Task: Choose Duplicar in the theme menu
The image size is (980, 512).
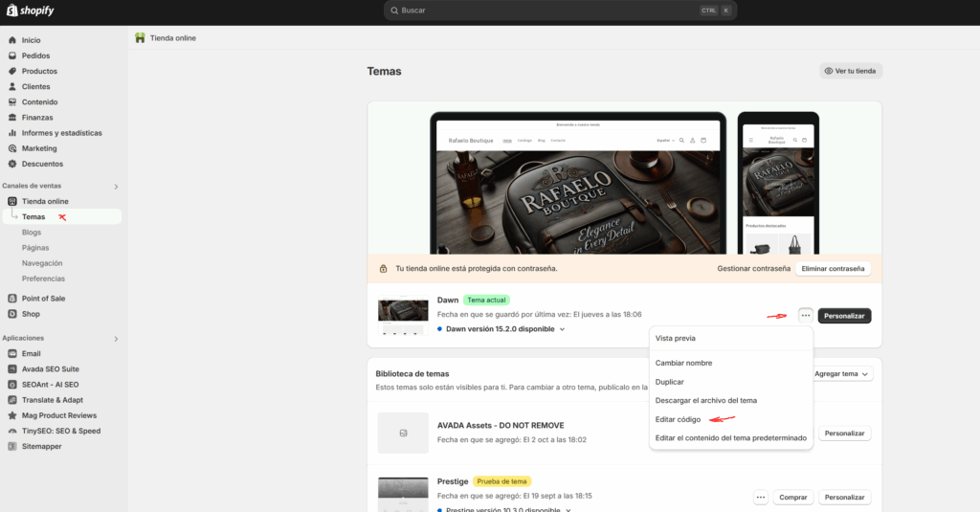Action: (x=669, y=382)
